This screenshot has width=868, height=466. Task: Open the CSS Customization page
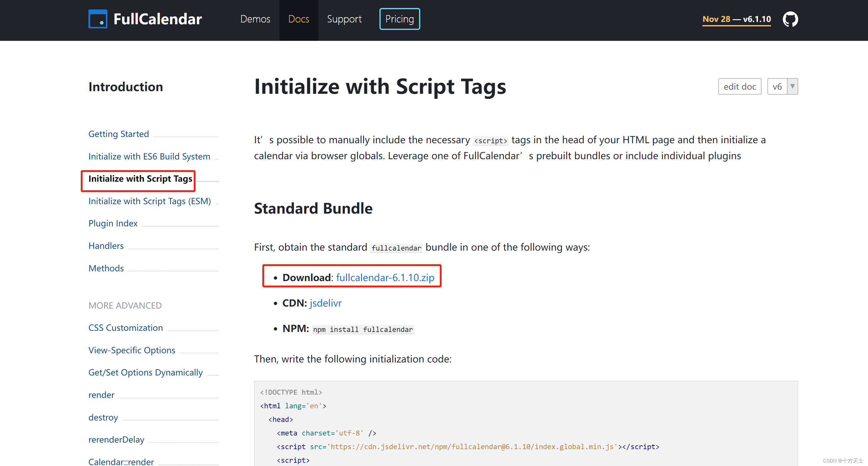125,328
